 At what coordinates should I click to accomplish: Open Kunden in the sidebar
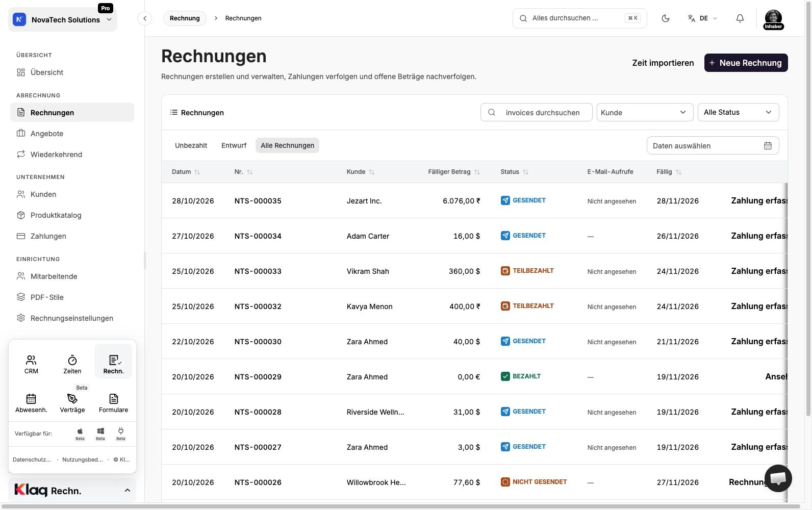(x=72, y=194)
